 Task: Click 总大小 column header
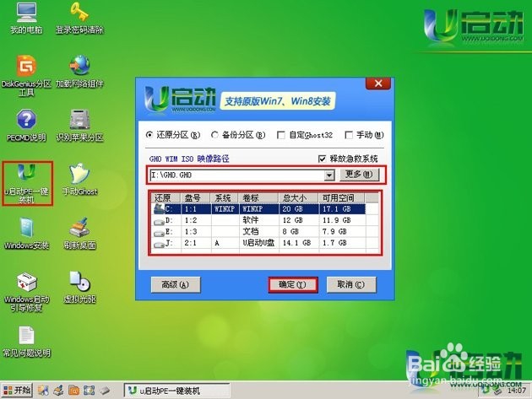point(299,197)
